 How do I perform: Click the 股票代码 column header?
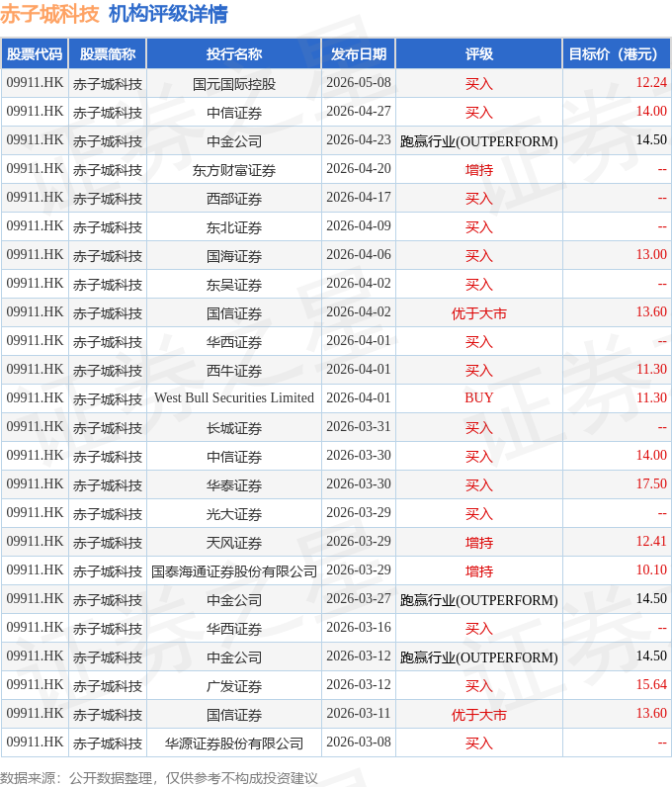click(x=35, y=53)
